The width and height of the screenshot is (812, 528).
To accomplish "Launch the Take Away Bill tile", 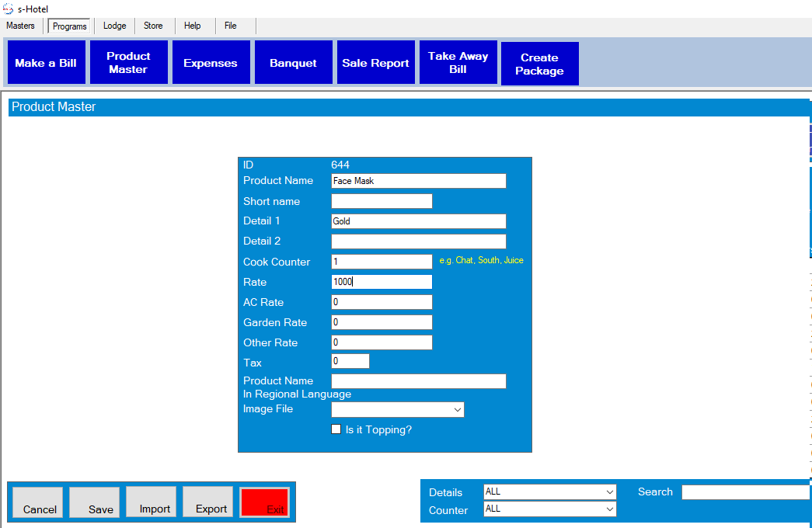I will (458, 63).
